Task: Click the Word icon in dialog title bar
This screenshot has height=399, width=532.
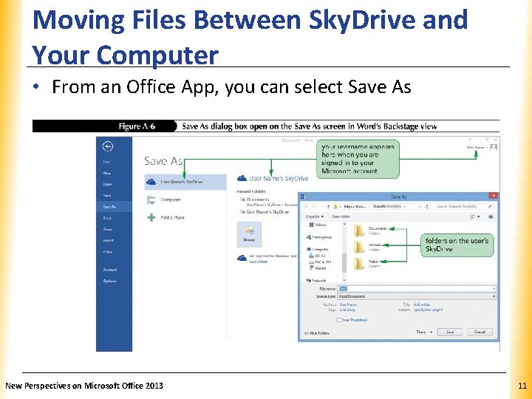Action: [304, 197]
